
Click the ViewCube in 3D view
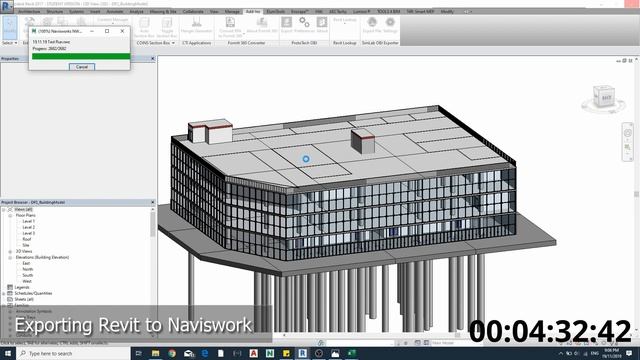point(604,97)
